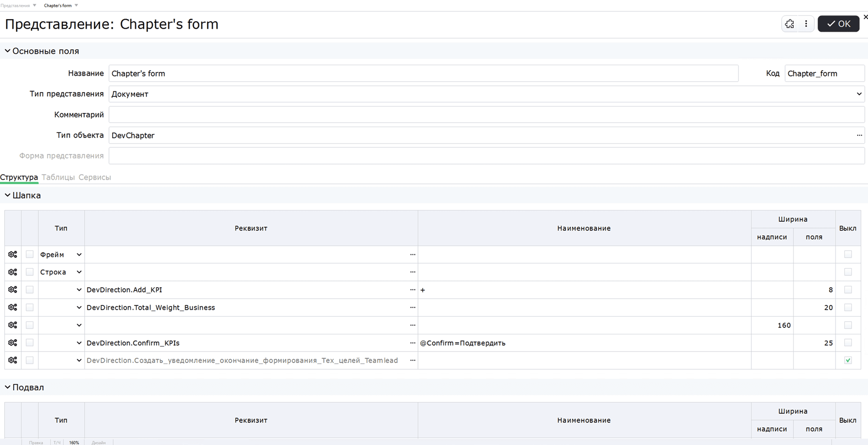Collapse the Шапка section
Screen dimensions: 868x445
point(7,195)
